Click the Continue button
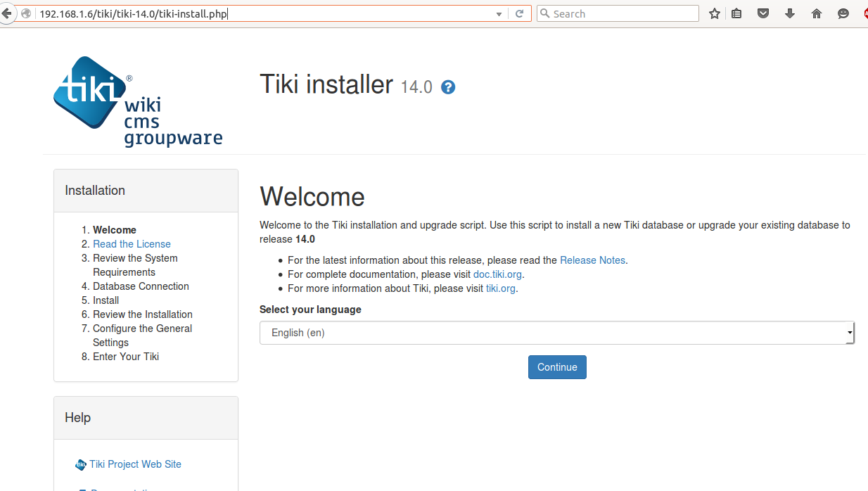The image size is (868, 491). [x=557, y=367]
